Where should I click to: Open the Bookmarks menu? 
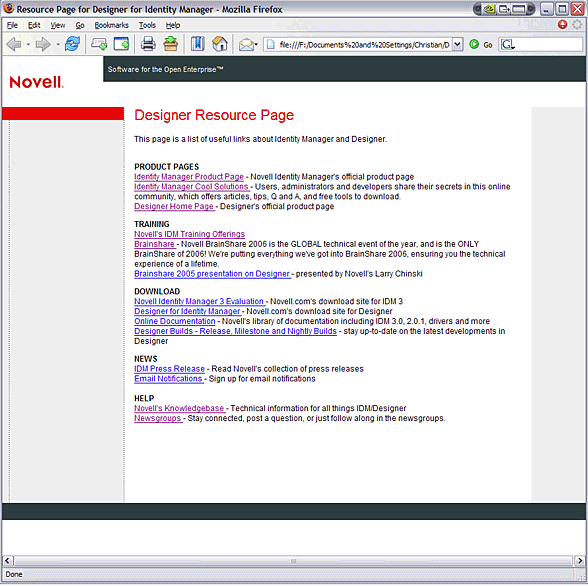click(111, 25)
